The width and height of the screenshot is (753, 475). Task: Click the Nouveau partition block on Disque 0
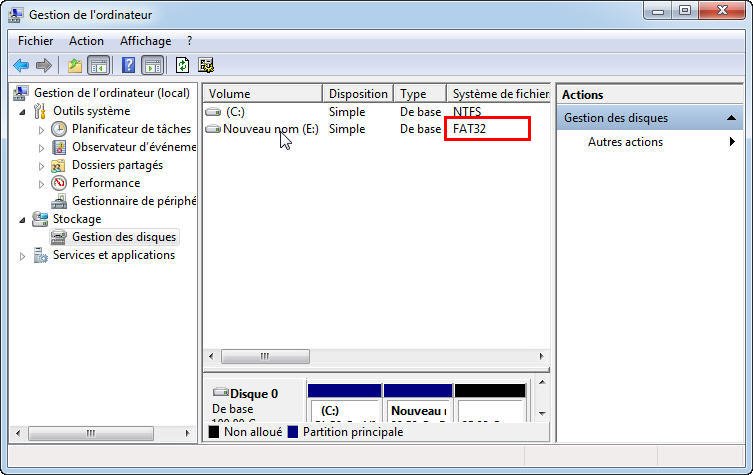coord(418,402)
